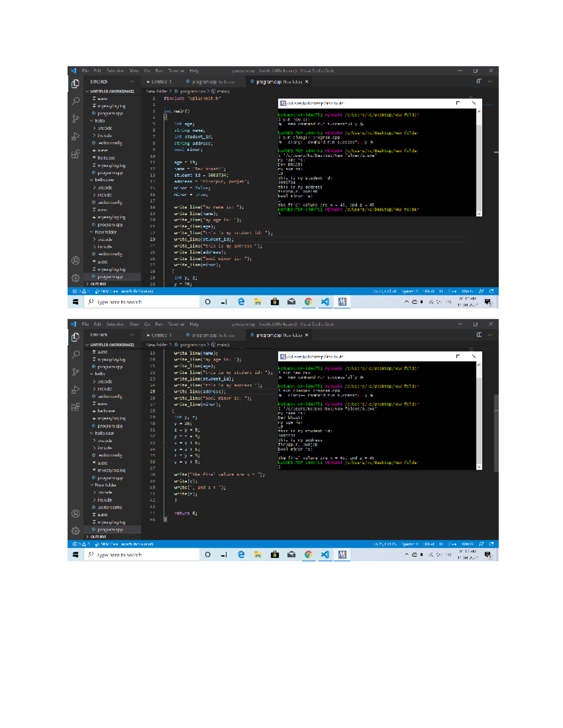The height and width of the screenshot is (728, 563).
Task: Expand OUTLINE section in top window sidebar
Action: pos(98,284)
